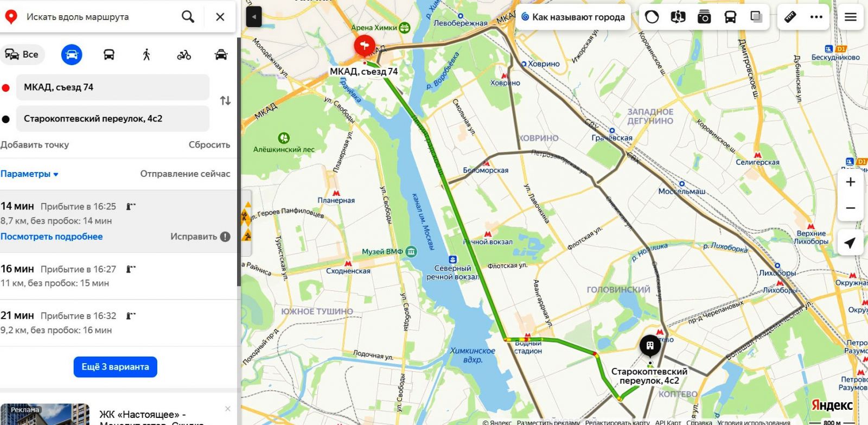
Task: Open hamburger main menu
Action: [851, 17]
